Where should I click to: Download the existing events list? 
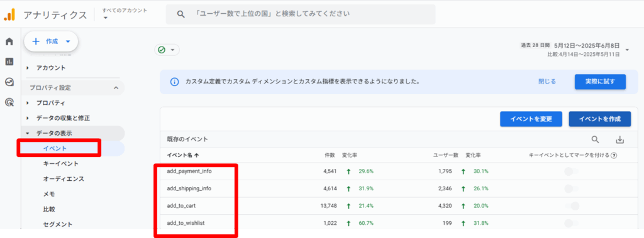619,140
